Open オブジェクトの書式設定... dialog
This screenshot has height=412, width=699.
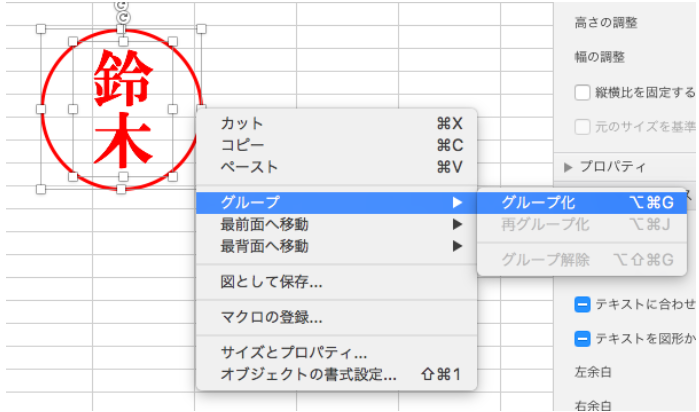click(308, 376)
